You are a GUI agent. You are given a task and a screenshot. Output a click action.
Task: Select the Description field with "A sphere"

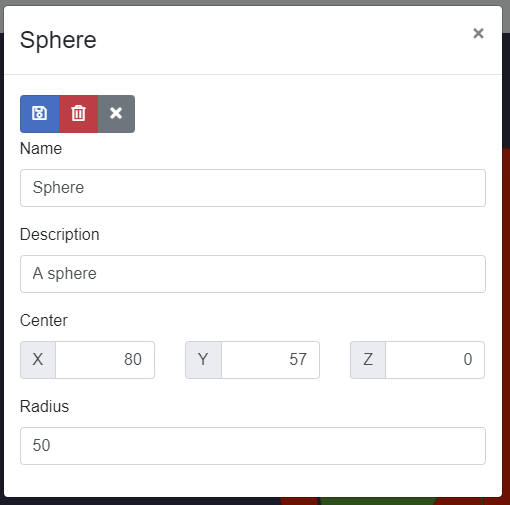(x=253, y=274)
